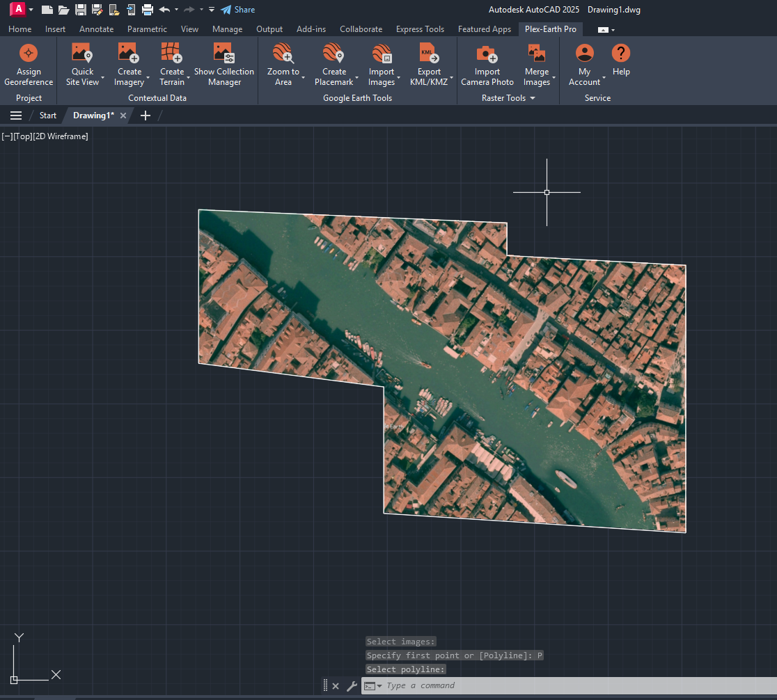Expand the Create Imagery dropdown arrow
Image resolution: width=777 pixels, height=700 pixels.
pyautogui.click(x=148, y=78)
